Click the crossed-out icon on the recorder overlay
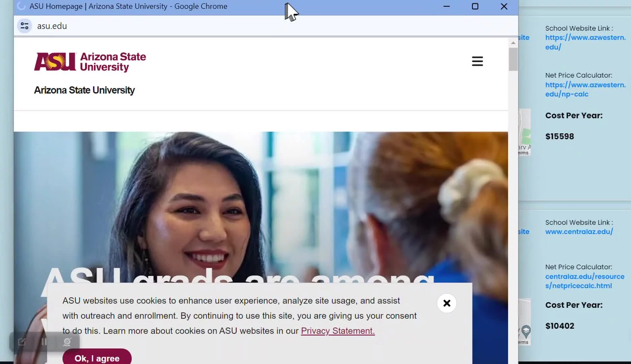Screen dimensions: 631x364 pyautogui.click(x=67, y=342)
